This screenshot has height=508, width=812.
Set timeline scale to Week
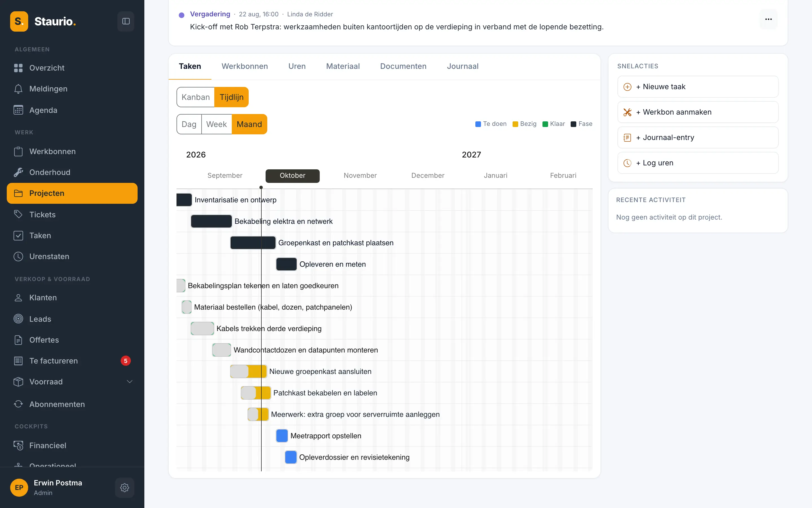[x=217, y=124]
